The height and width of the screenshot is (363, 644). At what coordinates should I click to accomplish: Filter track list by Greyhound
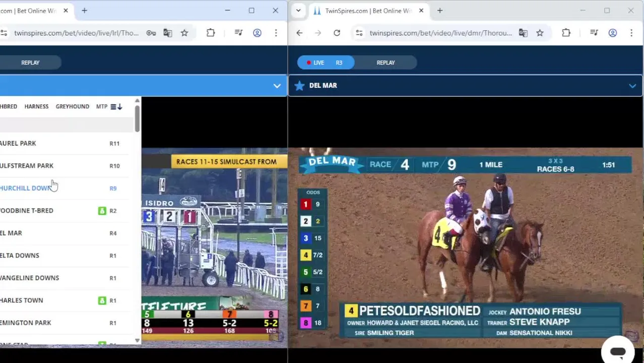click(72, 106)
